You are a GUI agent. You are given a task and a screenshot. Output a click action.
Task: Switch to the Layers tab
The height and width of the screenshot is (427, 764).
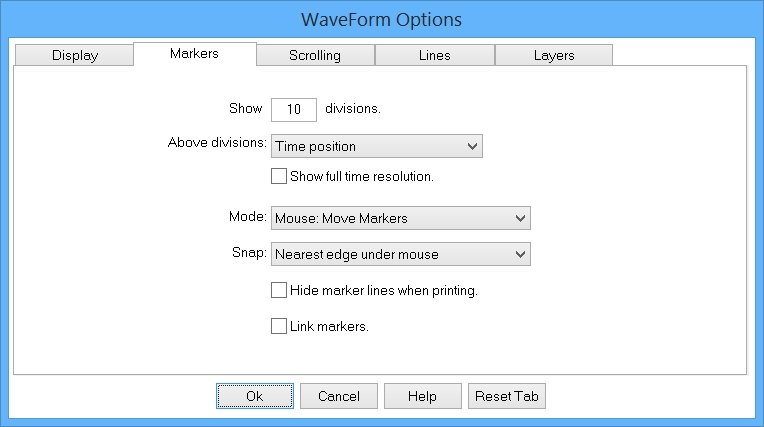click(554, 55)
